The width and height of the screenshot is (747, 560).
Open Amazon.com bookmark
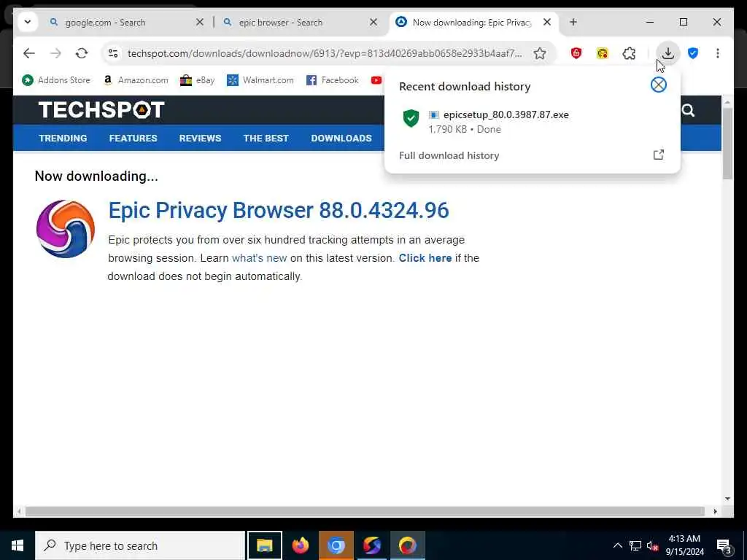coord(136,80)
